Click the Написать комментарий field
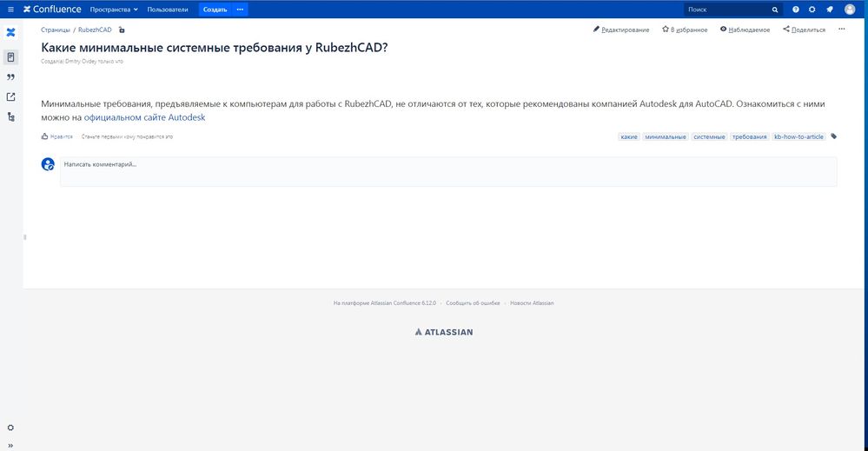Screen dimensions: 868x451 448,171
